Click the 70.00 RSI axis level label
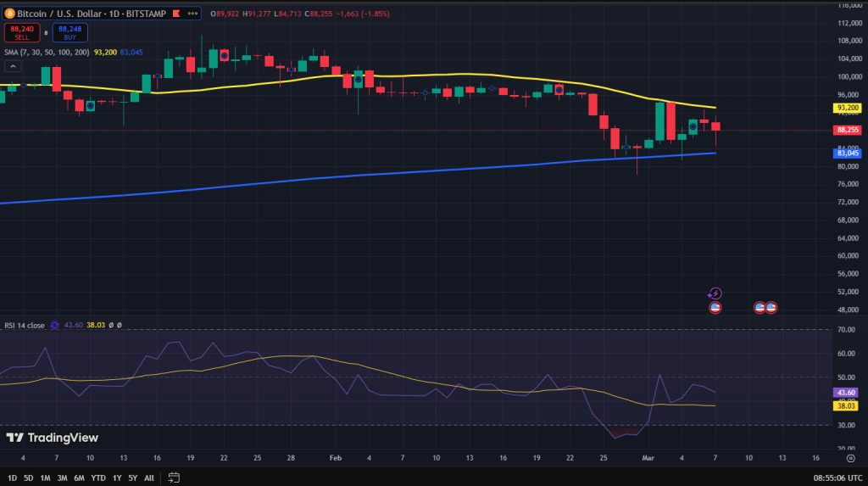 [x=847, y=330]
